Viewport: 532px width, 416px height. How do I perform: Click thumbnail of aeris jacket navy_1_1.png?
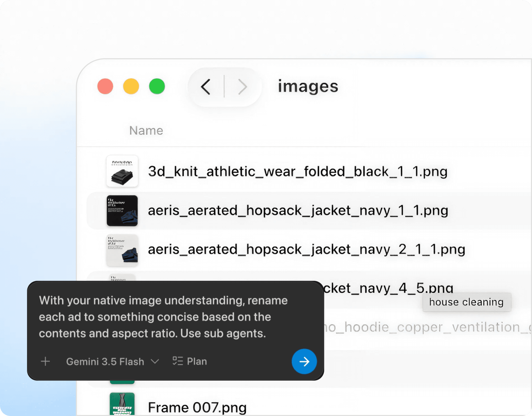(x=122, y=211)
